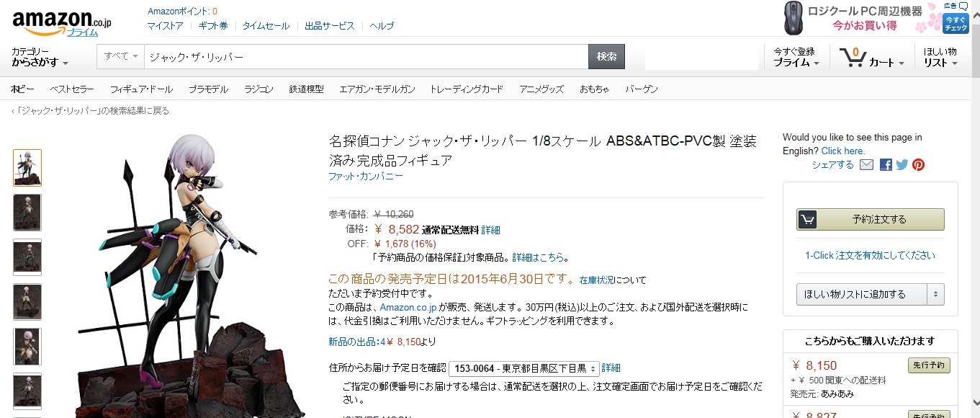
Task: Select the first product thumbnail
Action: 27,168
